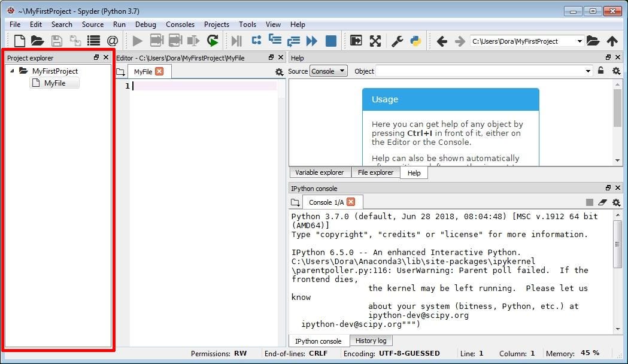Lock the Help pane with padlock icon

[601, 71]
